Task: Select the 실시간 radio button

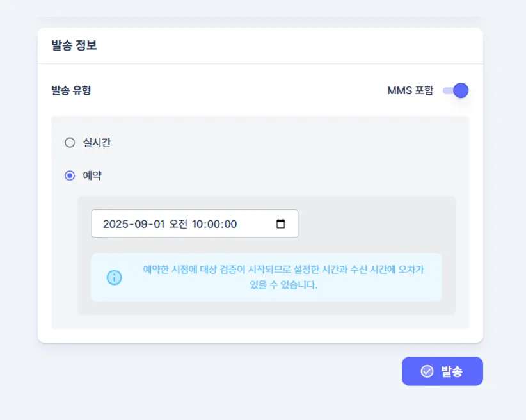Action: [70, 143]
